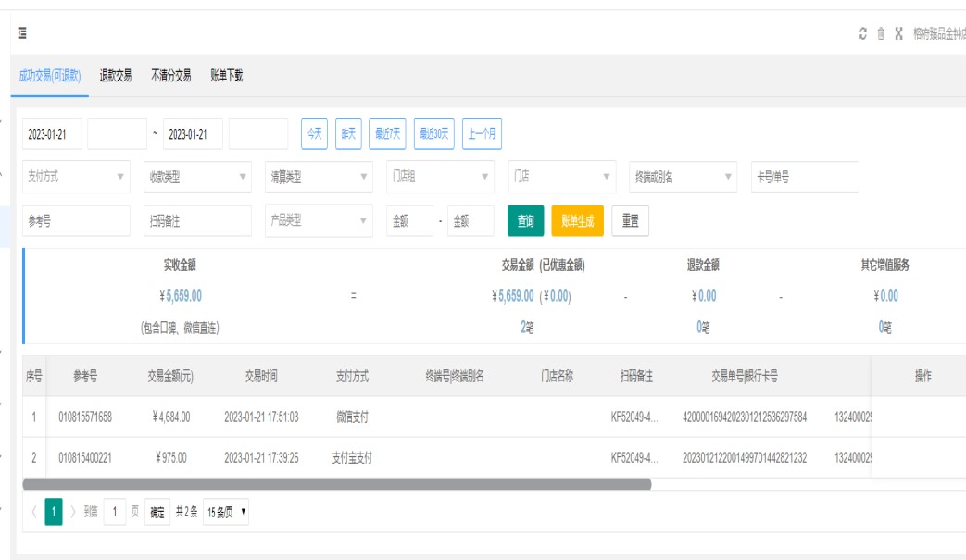Screen dimensions: 966x560
Task: Change the 15条/页 page size selector
Action: click(x=226, y=512)
